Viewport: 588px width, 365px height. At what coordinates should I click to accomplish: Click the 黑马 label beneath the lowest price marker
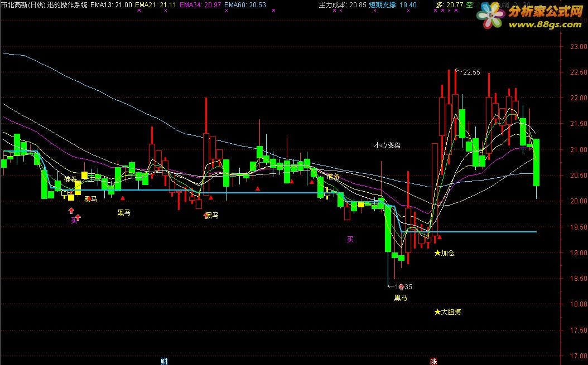pos(401,298)
